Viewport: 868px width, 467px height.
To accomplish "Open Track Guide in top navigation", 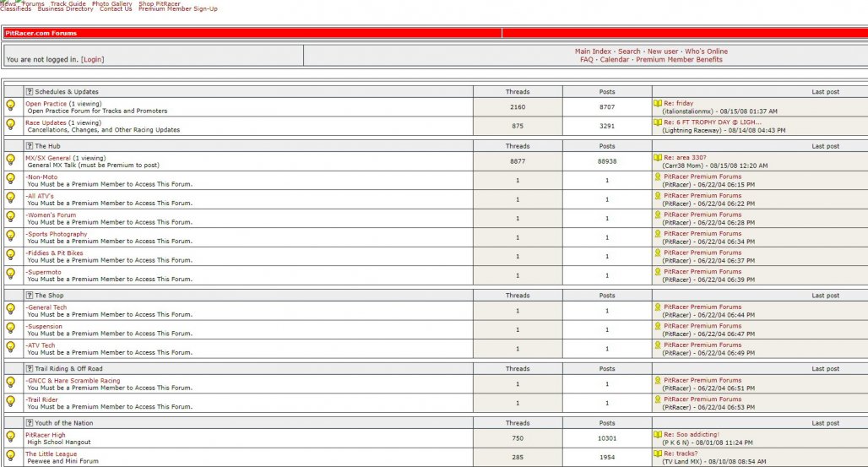I will coord(68,3).
